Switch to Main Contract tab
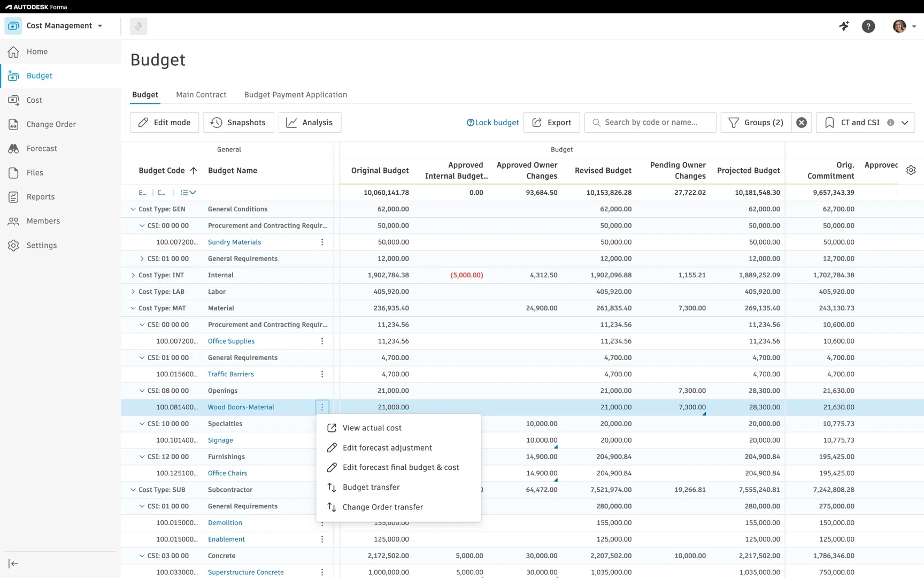 (201, 95)
